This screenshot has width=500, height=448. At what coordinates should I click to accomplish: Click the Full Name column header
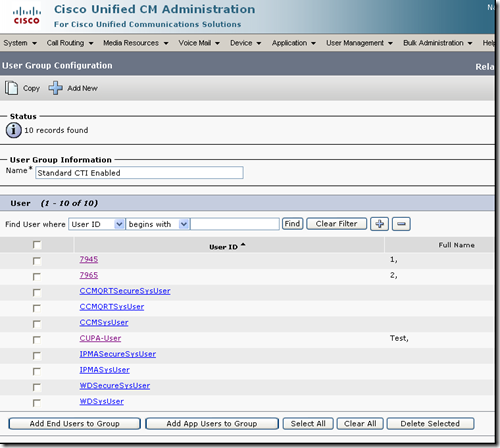coord(456,245)
